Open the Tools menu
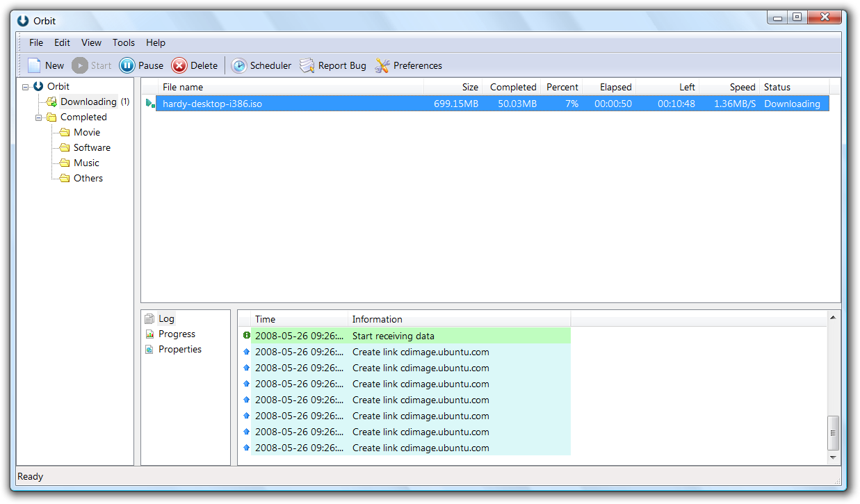The image size is (860, 504). tap(124, 42)
